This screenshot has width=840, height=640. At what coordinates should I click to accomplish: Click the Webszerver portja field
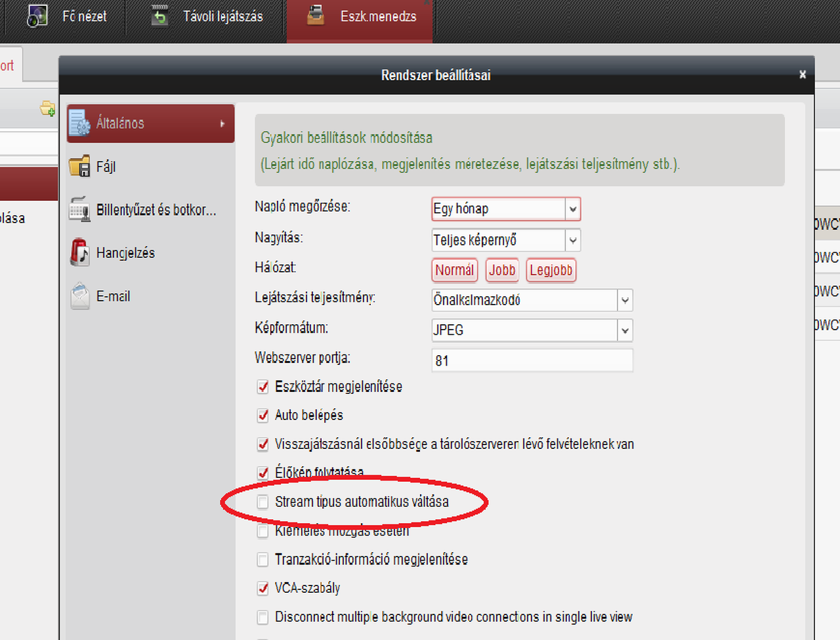532,360
